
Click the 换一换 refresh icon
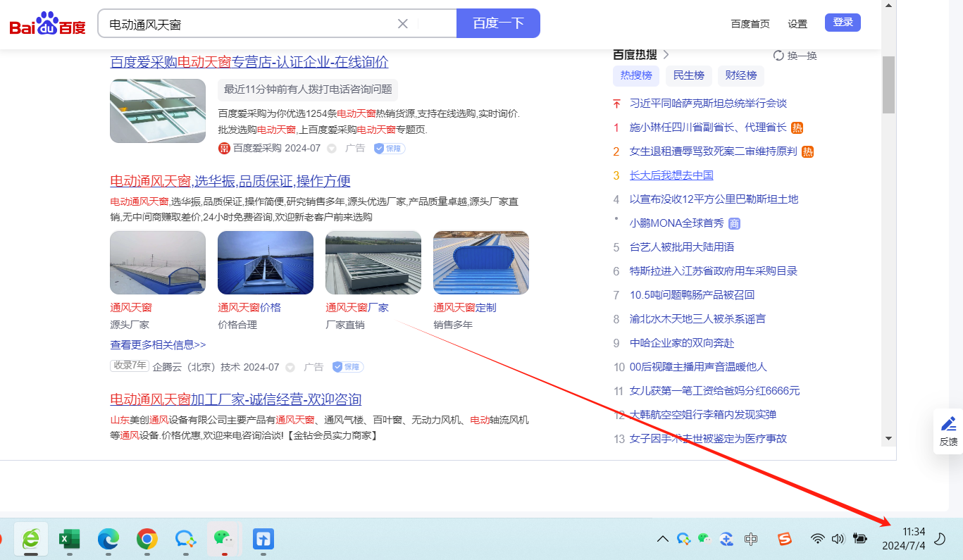tap(778, 56)
